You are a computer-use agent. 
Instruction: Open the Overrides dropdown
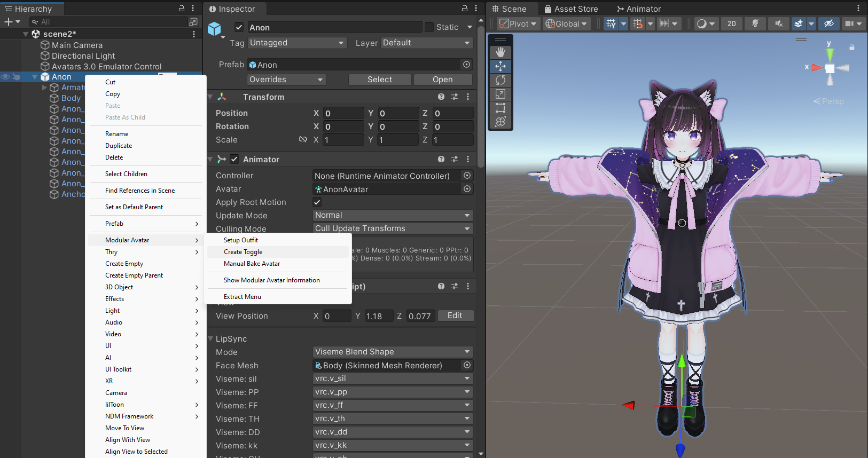tap(286, 80)
